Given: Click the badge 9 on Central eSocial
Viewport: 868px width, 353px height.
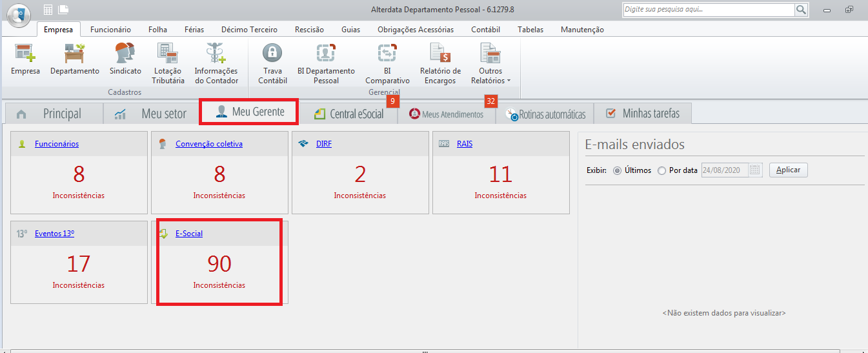Looking at the screenshot, I should pyautogui.click(x=392, y=101).
